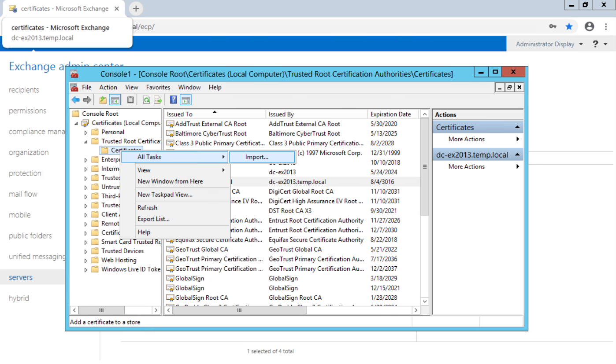The image size is (616, 364).
Task: Click the Back arrow in the MMC toolbar
Action: click(x=76, y=100)
